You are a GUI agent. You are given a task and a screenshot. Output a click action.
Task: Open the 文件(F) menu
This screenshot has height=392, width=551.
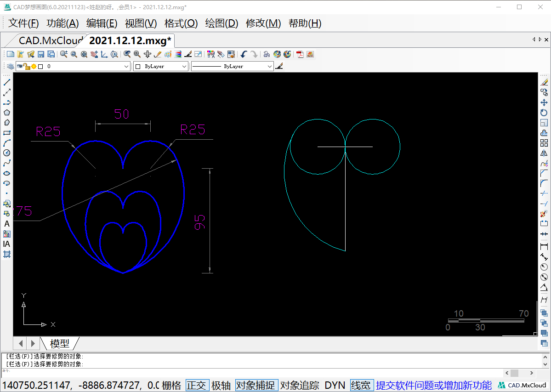(23, 23)
